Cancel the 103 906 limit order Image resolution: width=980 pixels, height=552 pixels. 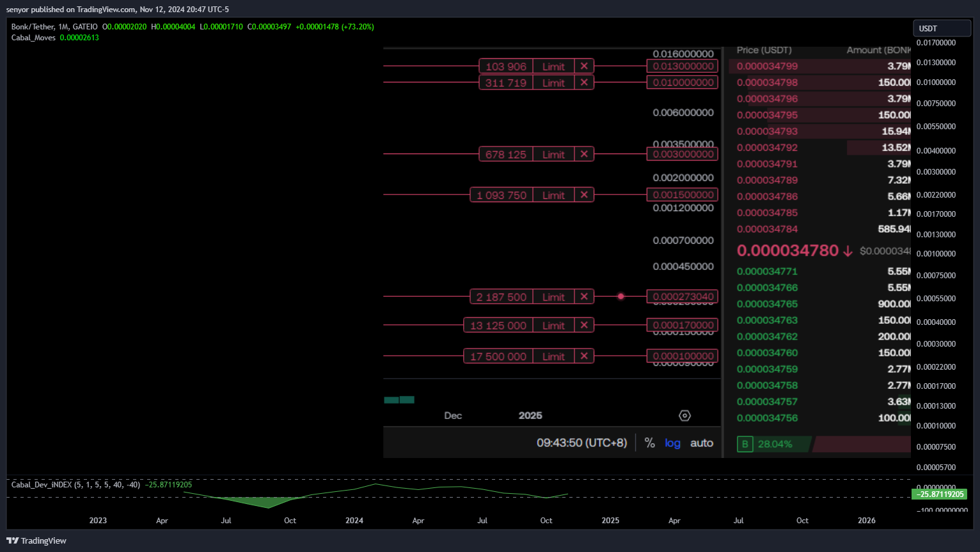pos(584,67)
